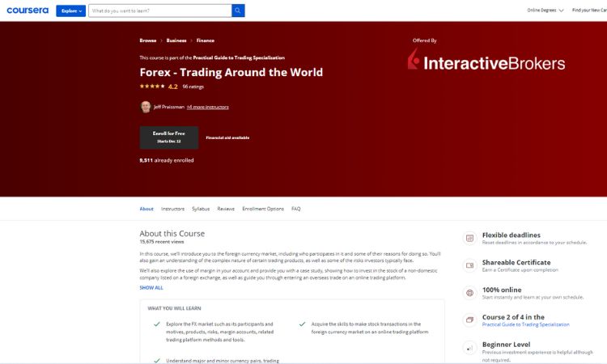Click the Interactive Brokers logo
Image resolution: width=607 pixels, height=364 pixels.
click(x=486, y=60)
